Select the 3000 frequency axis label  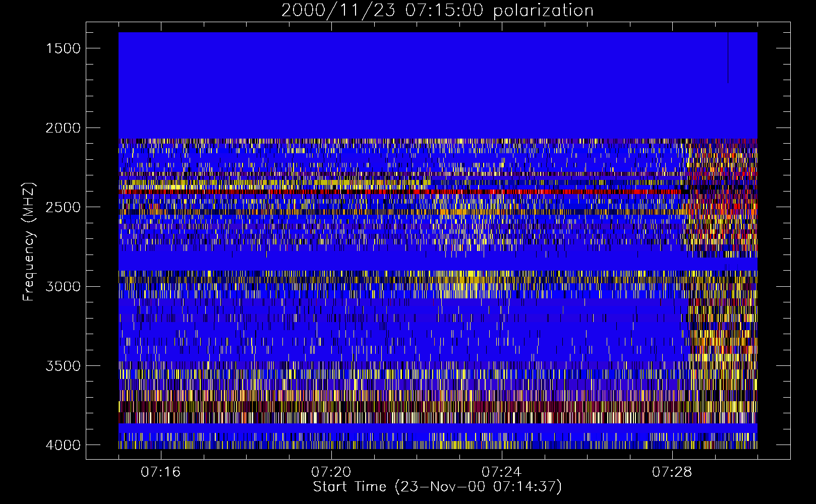[x=63, y=287]
